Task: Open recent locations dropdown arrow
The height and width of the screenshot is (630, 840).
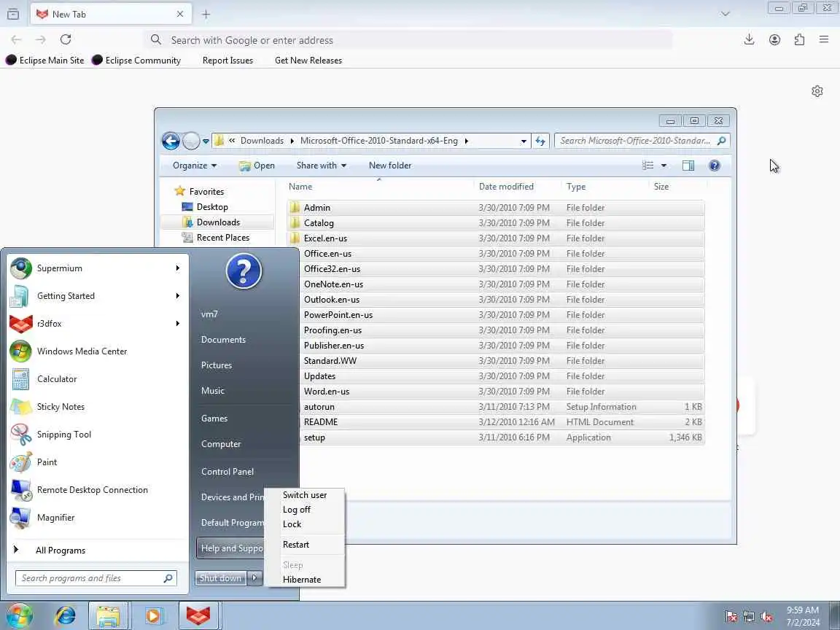Action: pyautogui.click(x=206, y=141)
